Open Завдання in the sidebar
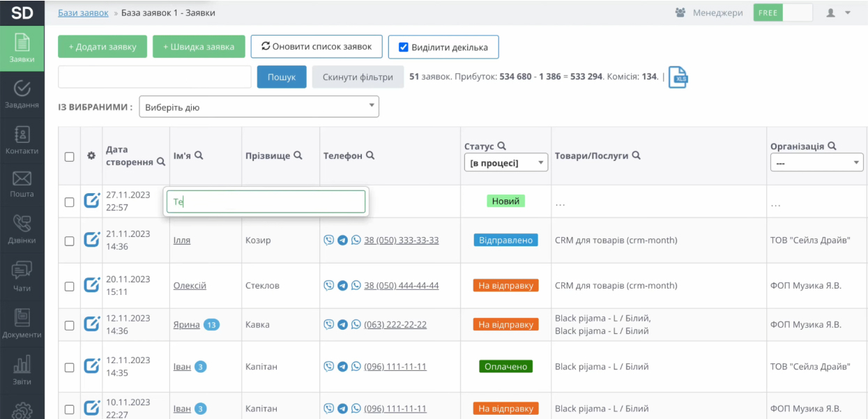 [x=22, y=93]
